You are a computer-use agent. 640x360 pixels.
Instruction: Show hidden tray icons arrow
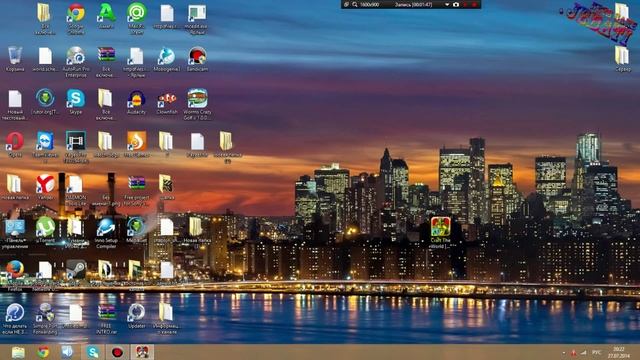click(x=564, y=352)
